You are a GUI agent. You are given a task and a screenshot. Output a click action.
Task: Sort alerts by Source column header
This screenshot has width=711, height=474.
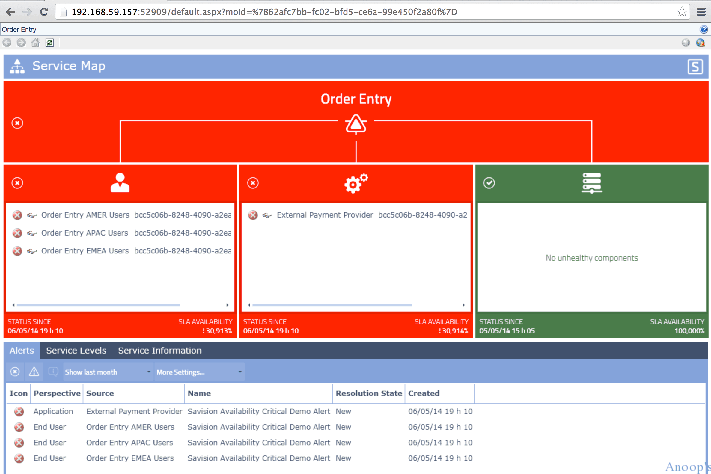click(134, 393)
